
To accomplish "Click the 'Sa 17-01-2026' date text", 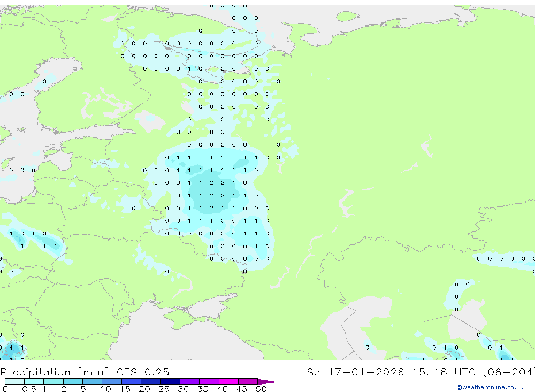I will click(x=356, y=372).
